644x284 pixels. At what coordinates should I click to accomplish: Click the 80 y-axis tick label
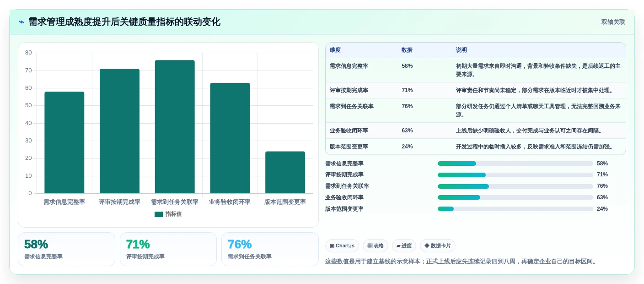28,53
